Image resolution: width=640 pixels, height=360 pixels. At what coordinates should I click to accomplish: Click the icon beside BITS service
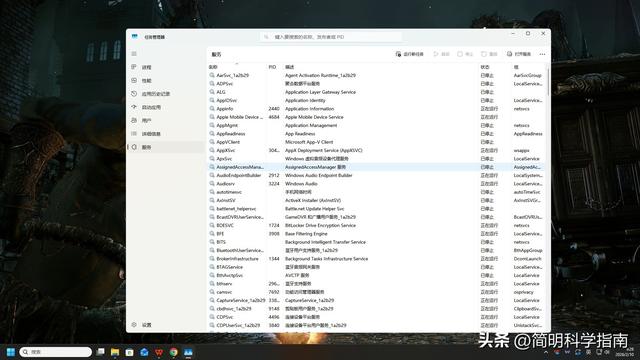coord(212,242)
